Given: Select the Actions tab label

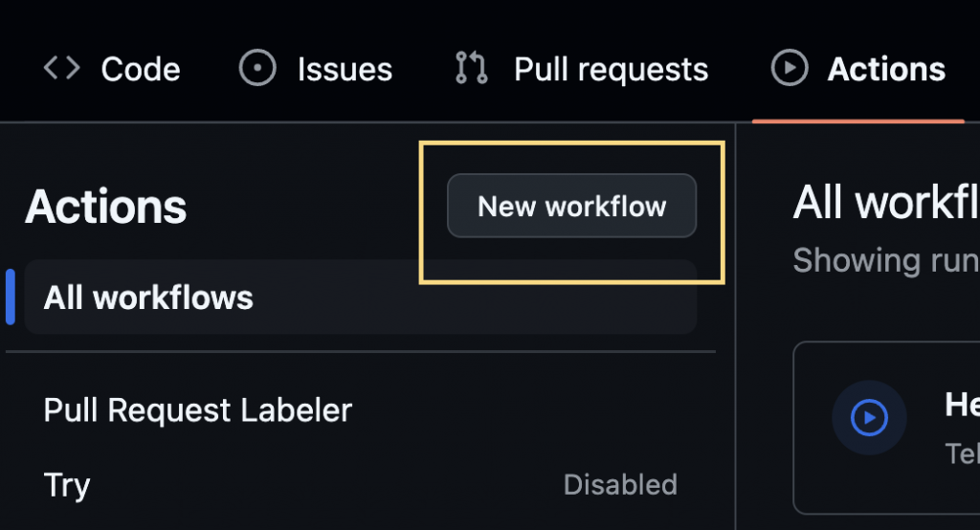Looking at the screenshot, I should point(886,69).
